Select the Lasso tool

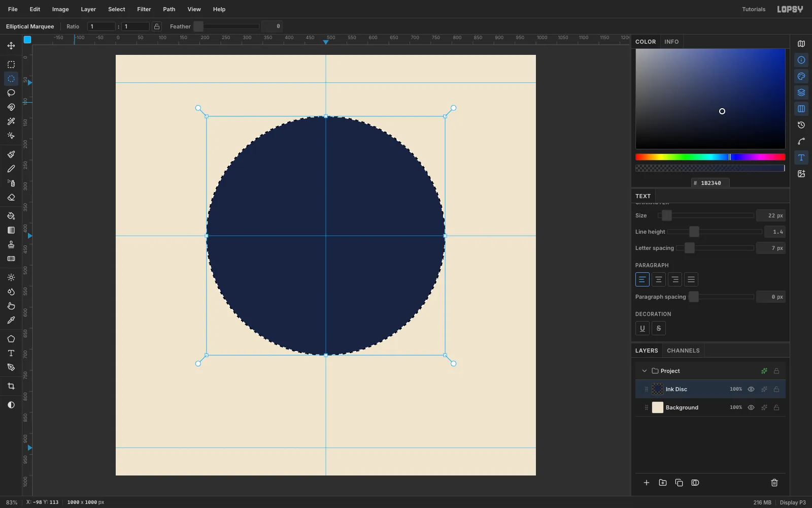tap(11, 93)
